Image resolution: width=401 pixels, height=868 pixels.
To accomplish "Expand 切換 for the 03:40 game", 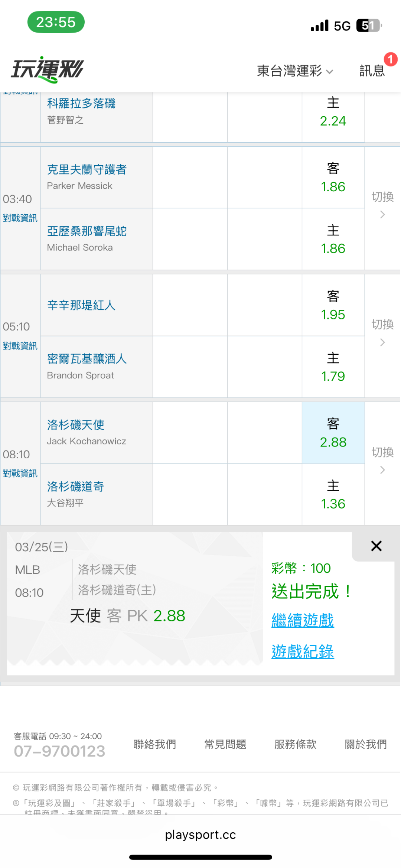I will (382, 204).
